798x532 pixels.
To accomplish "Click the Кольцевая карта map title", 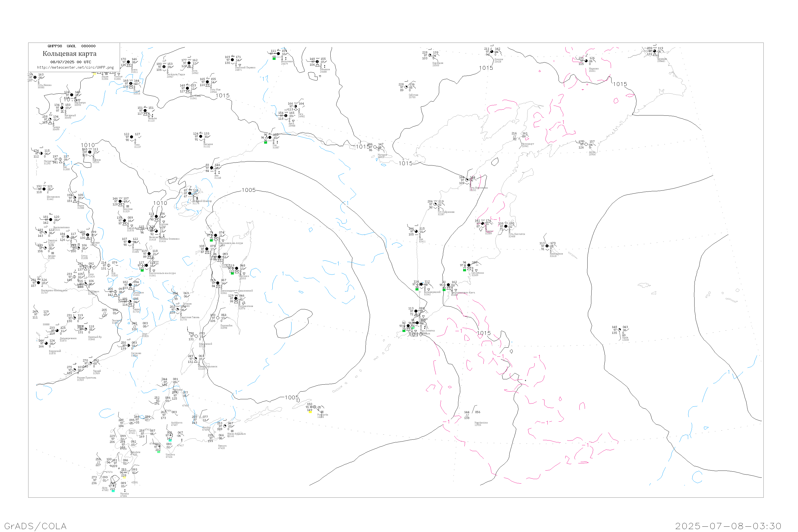I will click(x=69, y=54).
